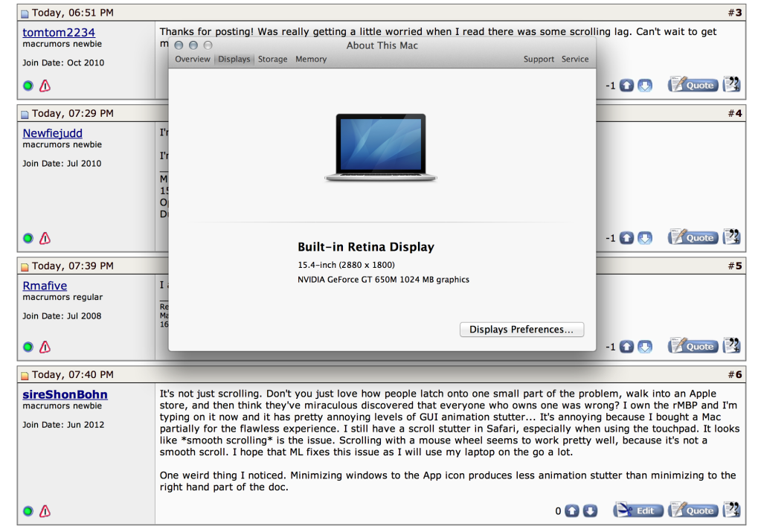The height and width of the screenshot is (532, 761).
Task: Quote post #6
Action: tap(693, 510)
